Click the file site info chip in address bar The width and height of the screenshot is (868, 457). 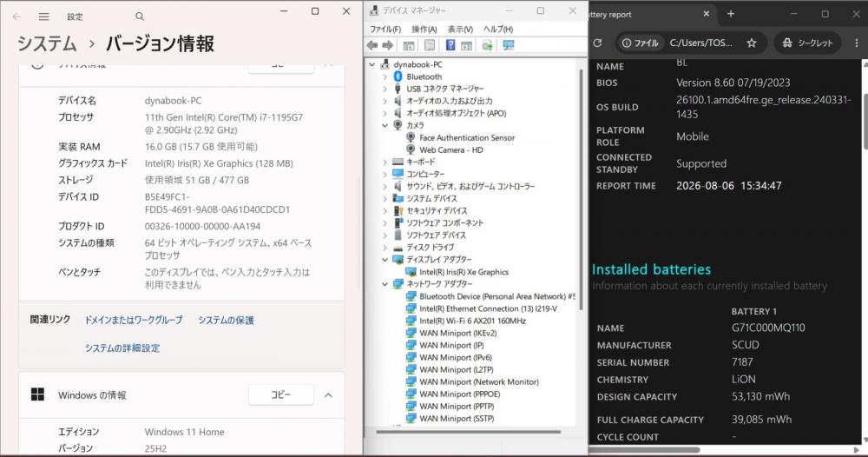coord(641,43)
